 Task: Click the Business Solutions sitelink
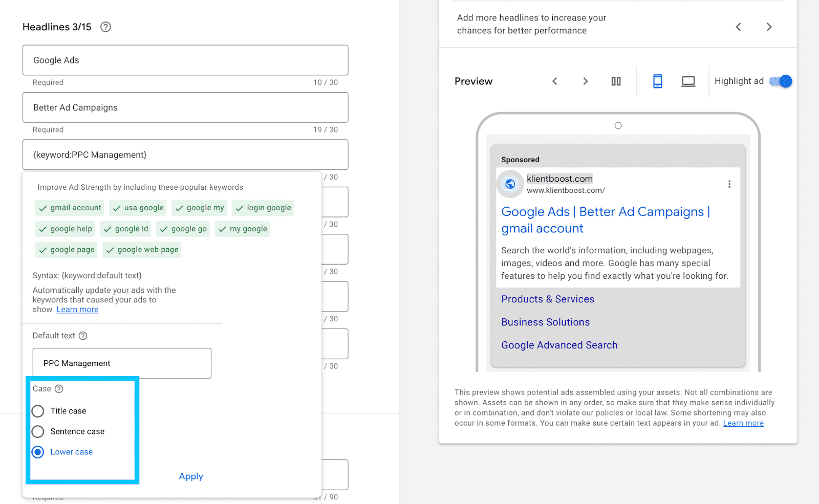546,322
